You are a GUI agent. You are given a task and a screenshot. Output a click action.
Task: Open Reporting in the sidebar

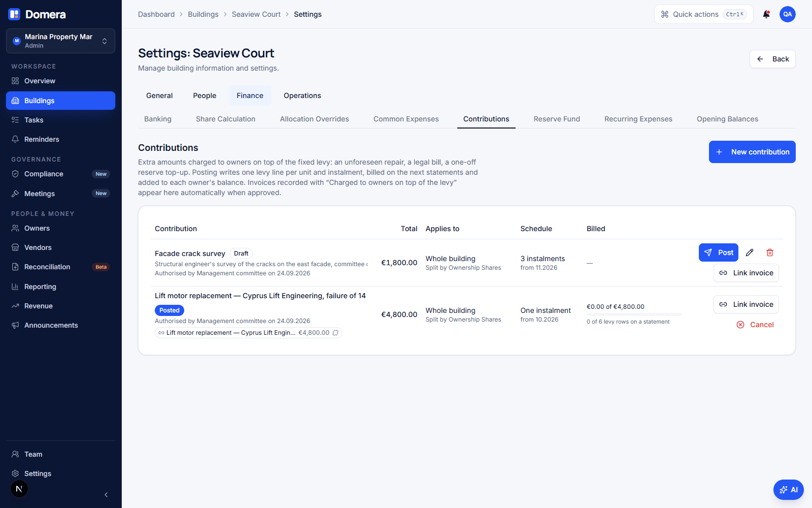point(60,287)
